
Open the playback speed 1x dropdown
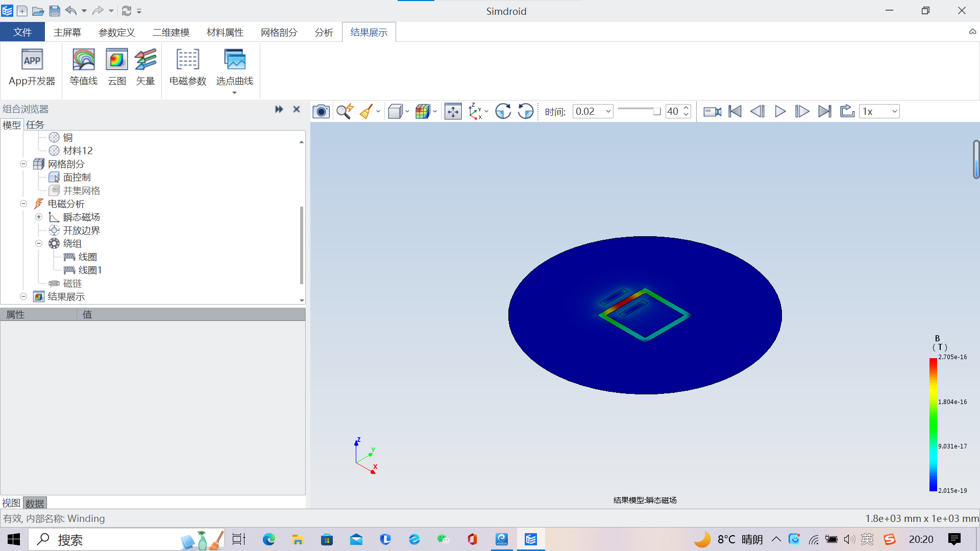tap(894, 111)
